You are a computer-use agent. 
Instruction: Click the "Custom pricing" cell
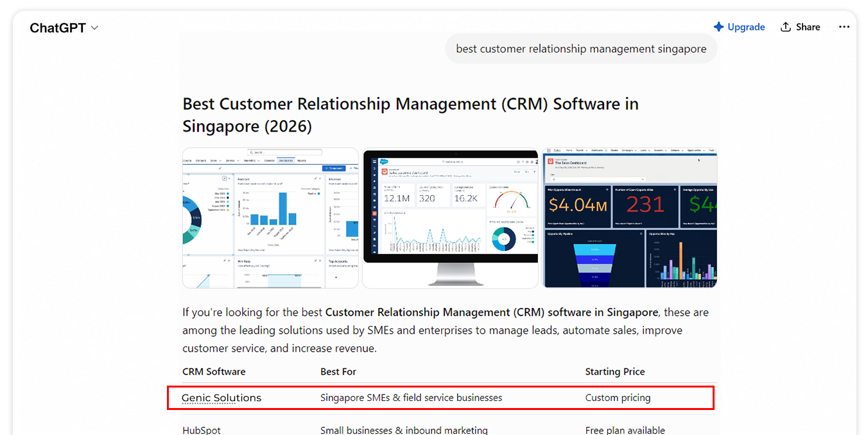point(618,398)
